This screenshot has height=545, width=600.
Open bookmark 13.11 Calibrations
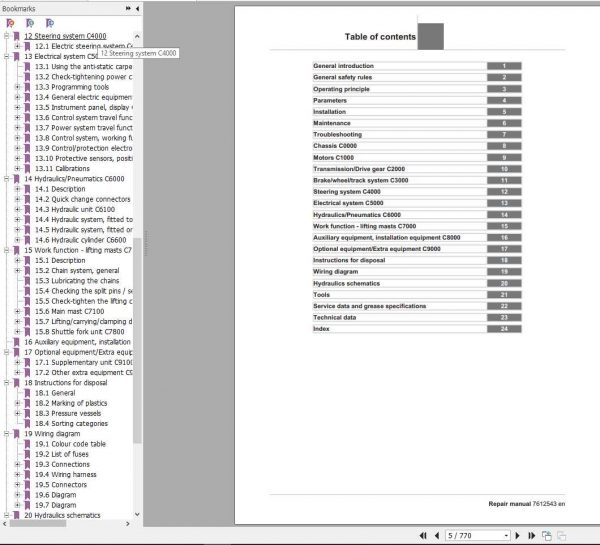[62, 169]
